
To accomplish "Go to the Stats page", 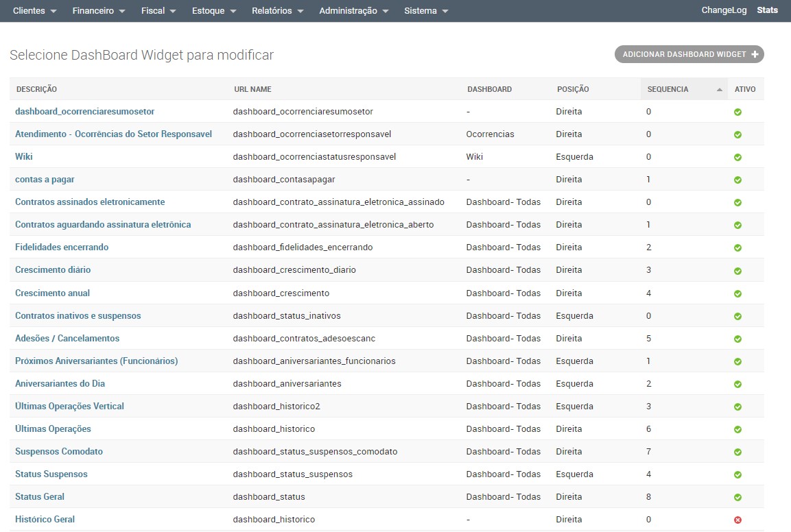I will 767,10.
